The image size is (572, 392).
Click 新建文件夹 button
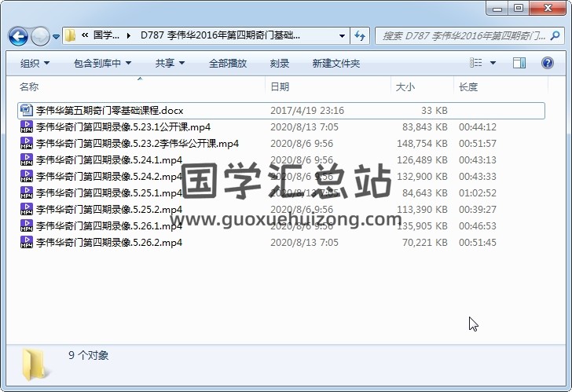click(x=336, y=64)
